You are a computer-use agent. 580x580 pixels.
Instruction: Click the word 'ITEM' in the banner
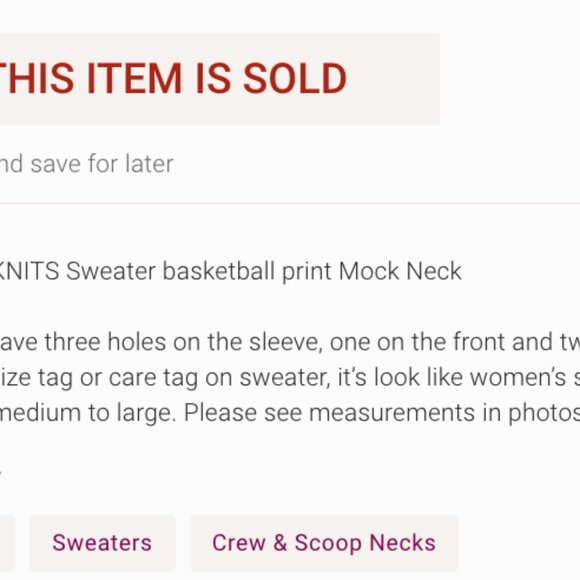click(x=134, y=78)
